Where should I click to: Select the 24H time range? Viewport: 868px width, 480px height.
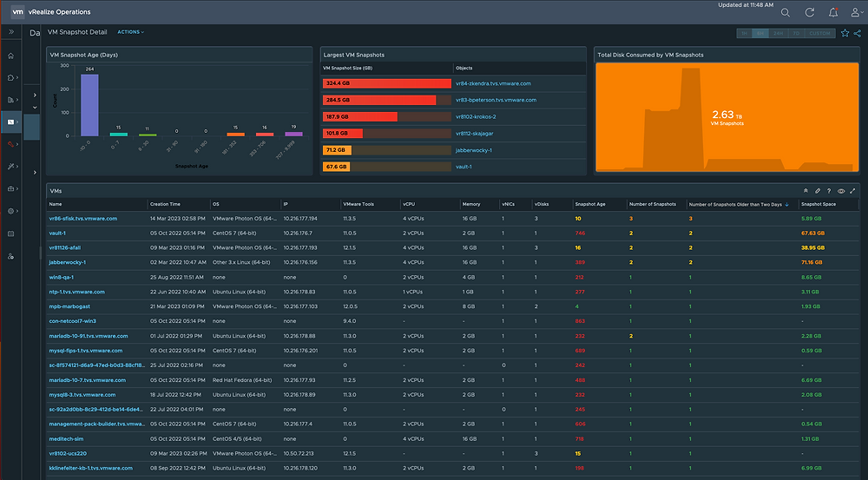[x=779, y=33]
